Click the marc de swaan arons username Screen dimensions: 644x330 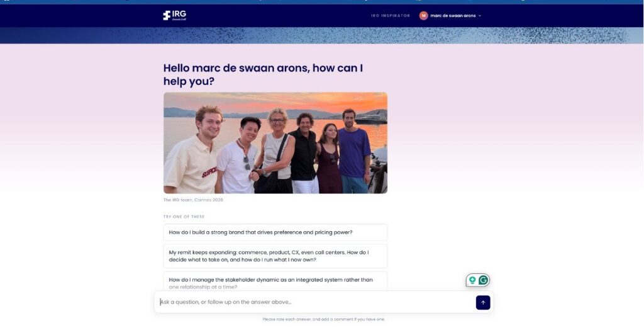point(453,16)
